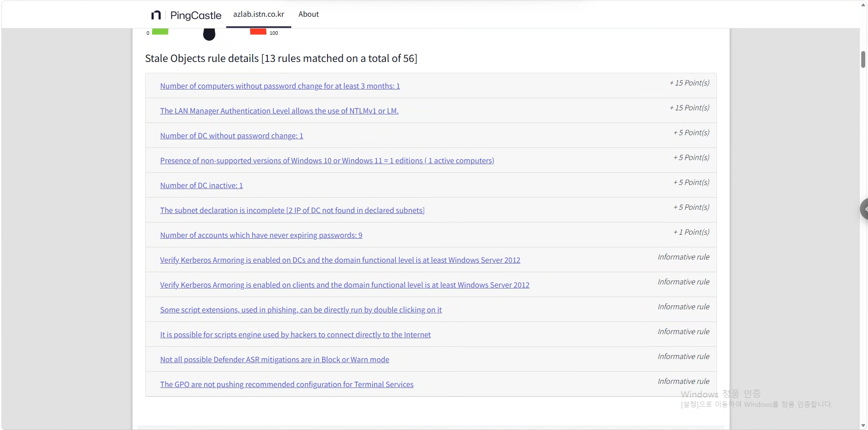Screen dimensions: 868x430
Task: Open Kerberos Armoring on clients rule
Action: [345, 285]
